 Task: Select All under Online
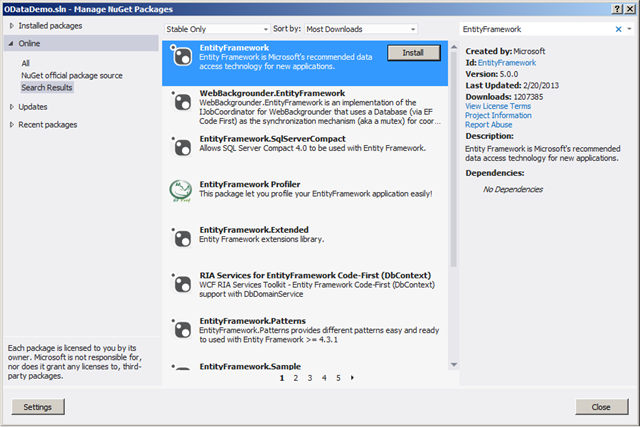click(x=25, y=63)
